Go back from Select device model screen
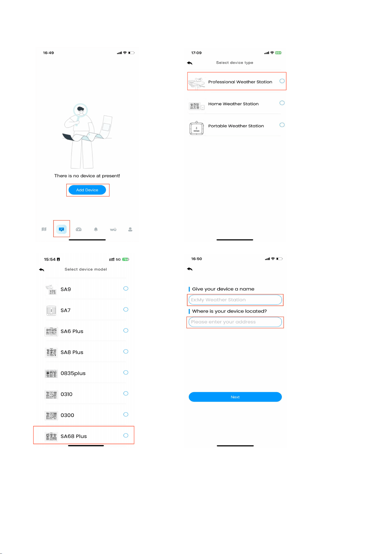 (x=42, y=270)
